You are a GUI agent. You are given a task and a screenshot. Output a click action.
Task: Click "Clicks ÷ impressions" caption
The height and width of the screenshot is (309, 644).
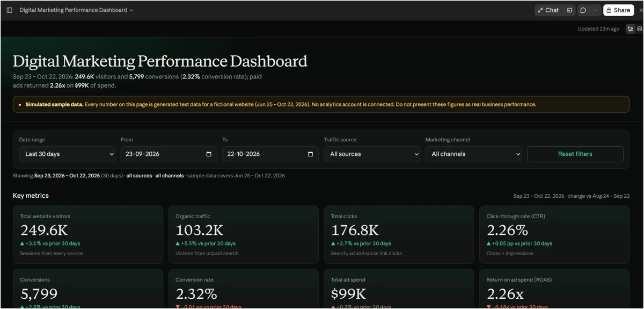click(510, 254)
